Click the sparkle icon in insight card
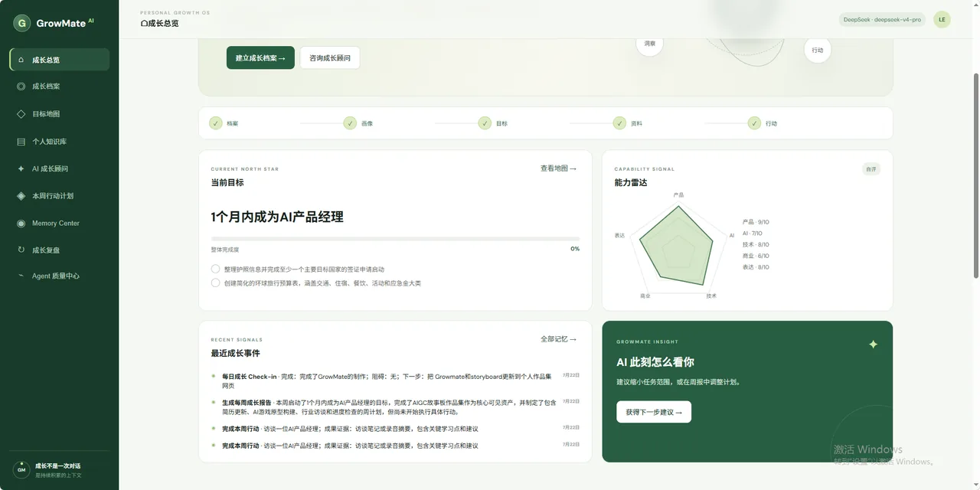Image resolution: width=980 pixels, height=490 pixels. click(x=873, y=345)
